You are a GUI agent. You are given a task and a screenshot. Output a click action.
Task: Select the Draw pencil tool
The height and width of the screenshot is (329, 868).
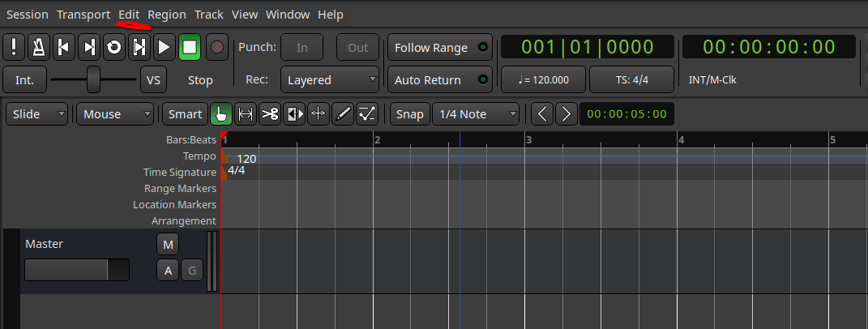tap(343, 114)
